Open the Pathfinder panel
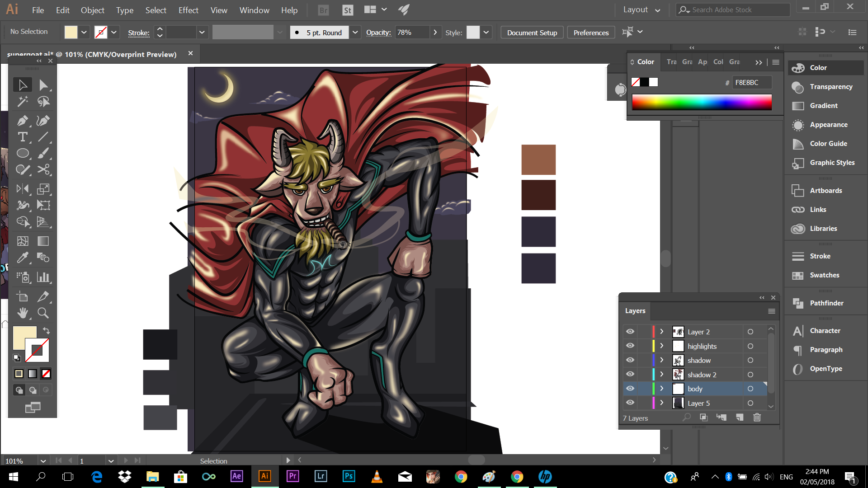Viewport: 868px width, 488px height. tap(826, 303)
